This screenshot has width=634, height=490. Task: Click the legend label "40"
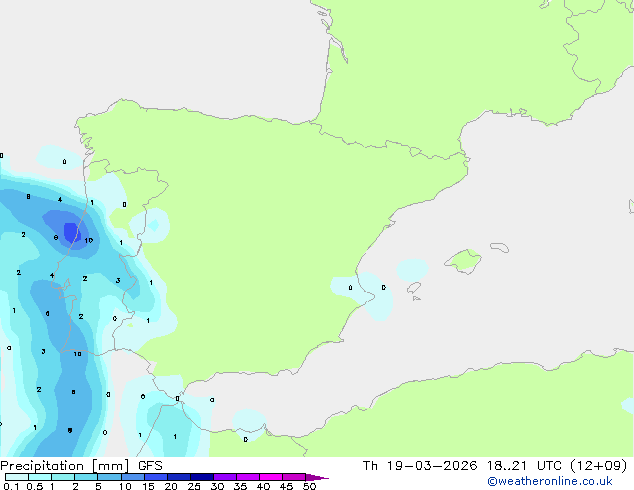(263, 486)
